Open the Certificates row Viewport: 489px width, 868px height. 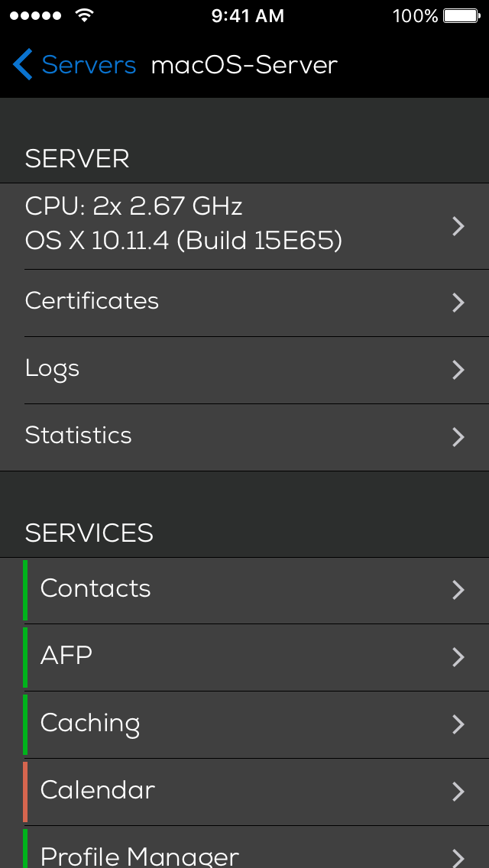tap(92, 301)
